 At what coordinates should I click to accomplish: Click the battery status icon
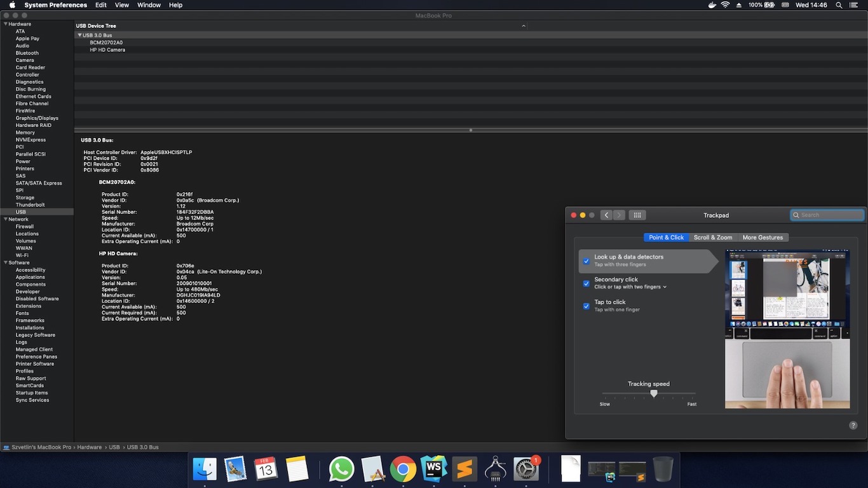click(x=770, y=5)
